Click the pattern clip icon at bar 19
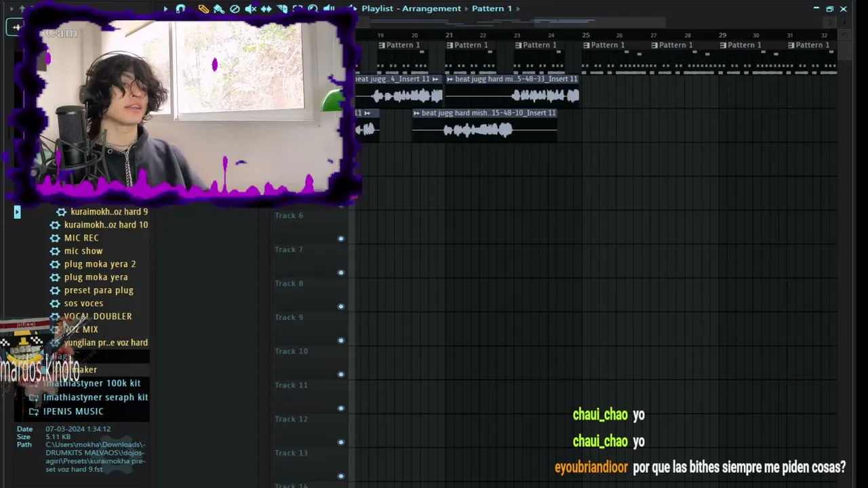This screenshot has height=488, width=868. [x=382, y=45]
